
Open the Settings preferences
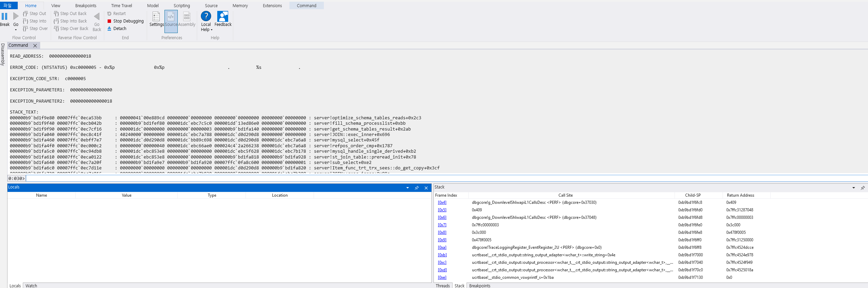[156, 19]
